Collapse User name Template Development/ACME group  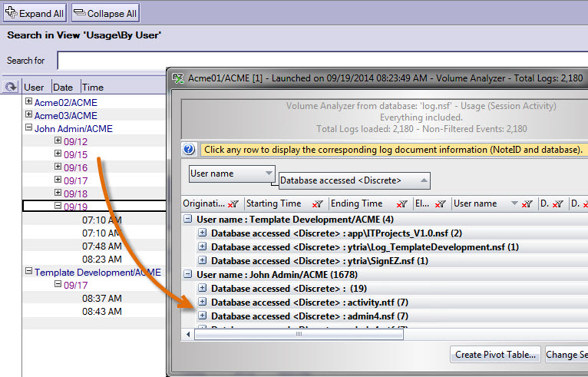188,219
